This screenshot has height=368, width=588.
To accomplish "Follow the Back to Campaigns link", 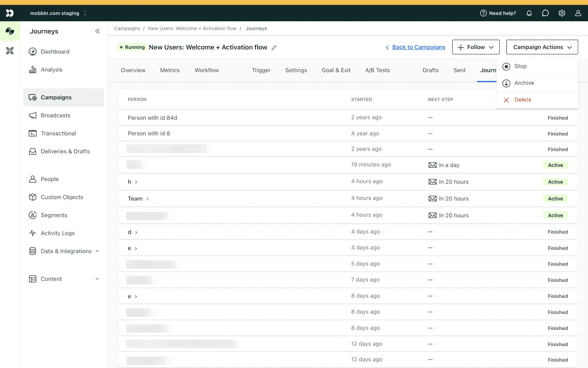I will click(x=418, y=47).
